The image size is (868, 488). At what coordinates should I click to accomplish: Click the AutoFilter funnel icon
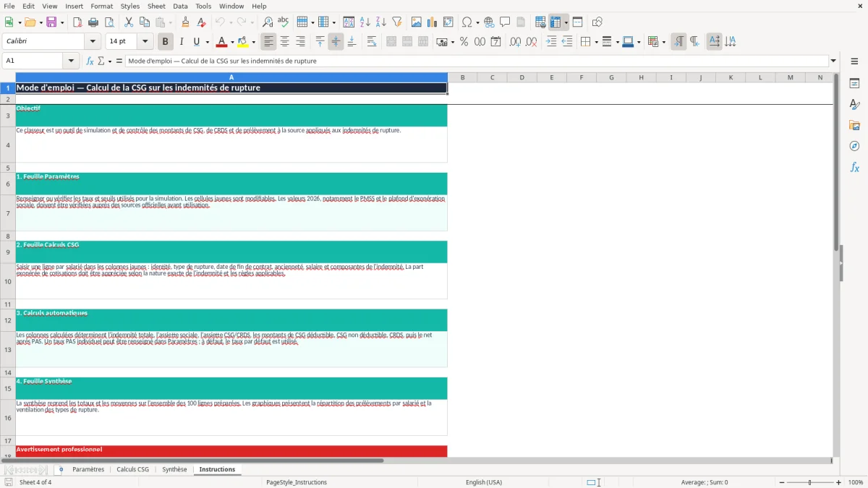point(396,22)
